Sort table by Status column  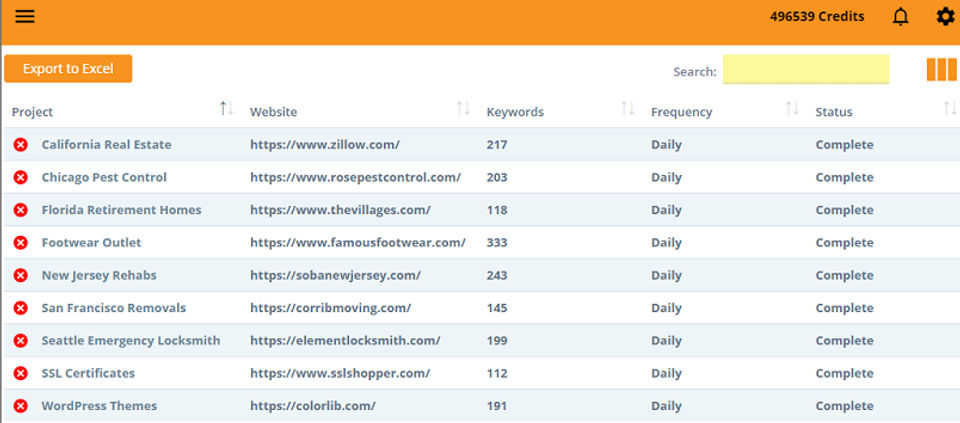click(950, 109)
